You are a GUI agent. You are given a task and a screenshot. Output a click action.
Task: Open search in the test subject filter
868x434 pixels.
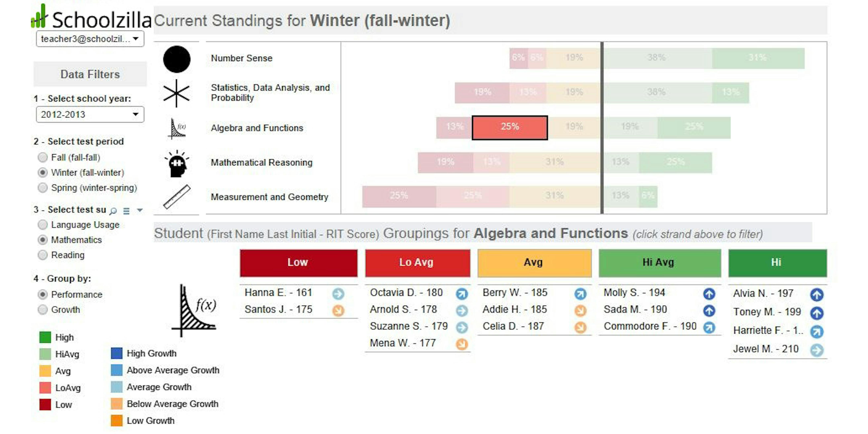click(113, 211)
